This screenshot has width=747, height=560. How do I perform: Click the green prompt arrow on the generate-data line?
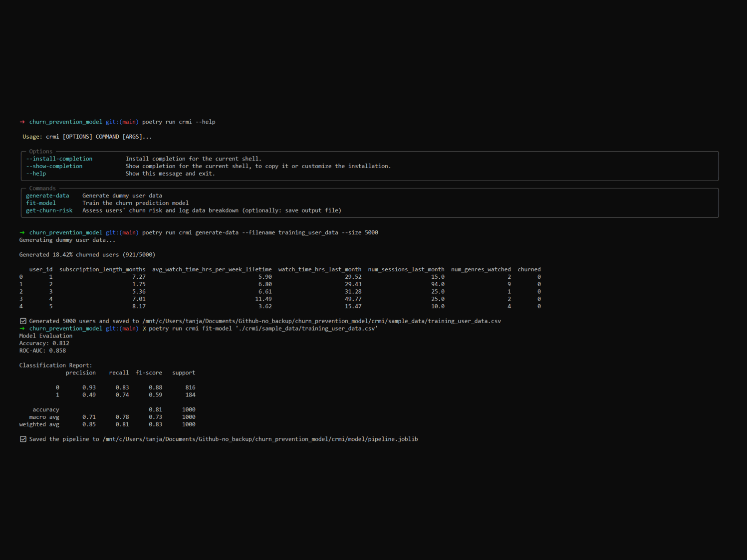click(22, 232)
